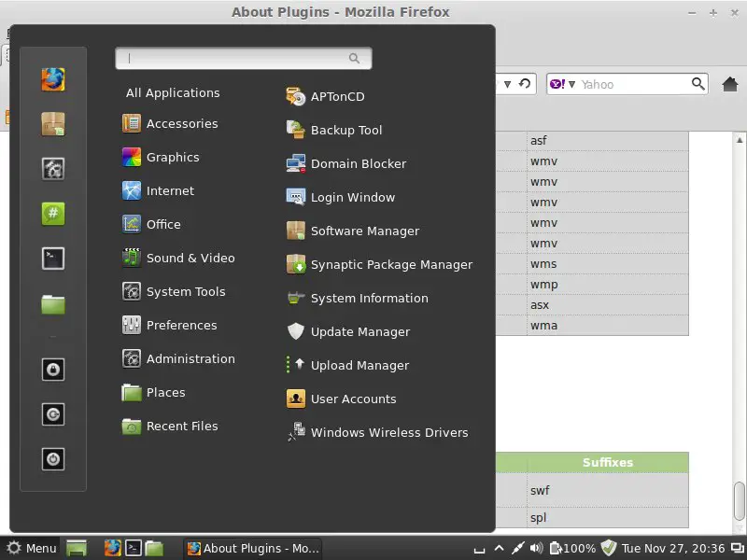Open the update shield tray icon
Image resolution: width=747 pixels, height=560 pixels.
609,549
